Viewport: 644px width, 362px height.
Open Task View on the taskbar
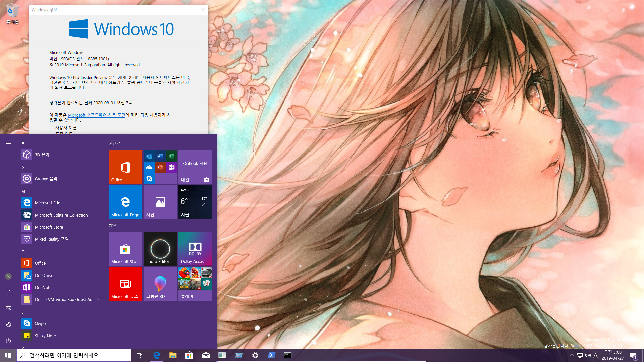pos(140,355)
